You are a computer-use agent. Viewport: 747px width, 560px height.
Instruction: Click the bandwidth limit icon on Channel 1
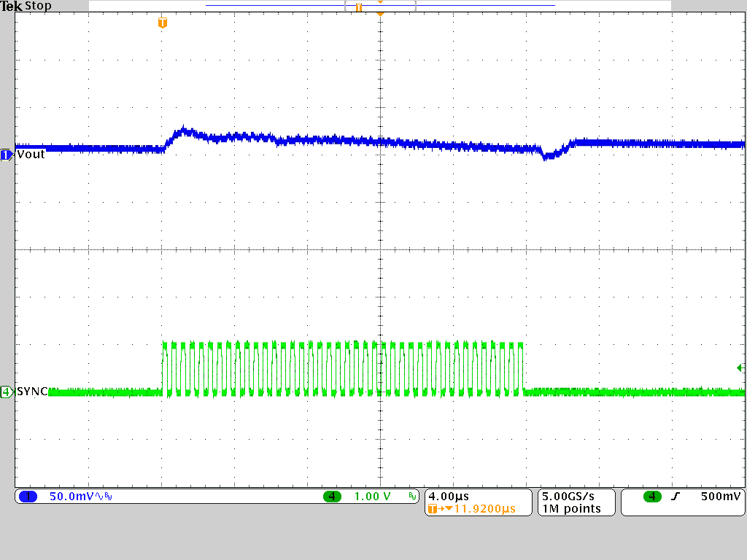click(x=107, y=495)
